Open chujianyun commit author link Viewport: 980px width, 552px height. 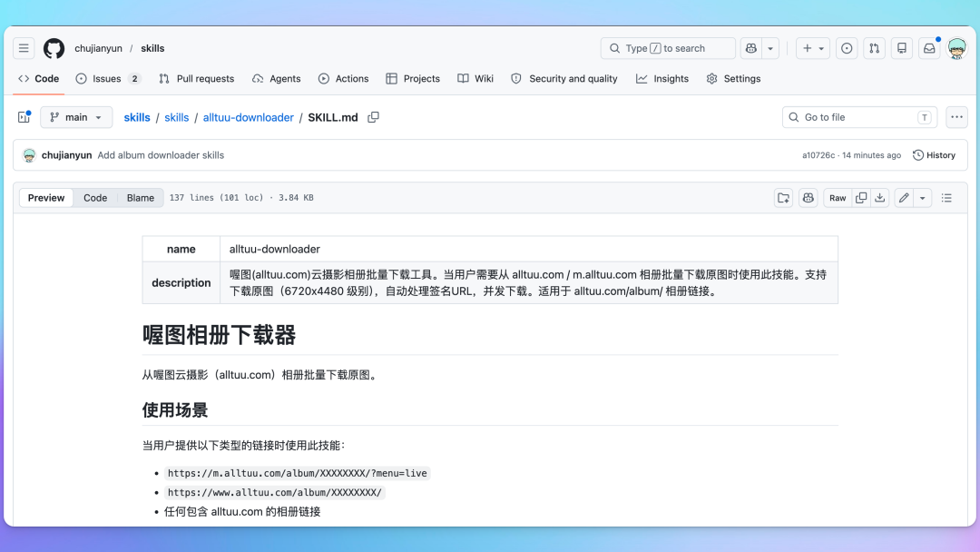pyautogui.click(x=67, y=155)
